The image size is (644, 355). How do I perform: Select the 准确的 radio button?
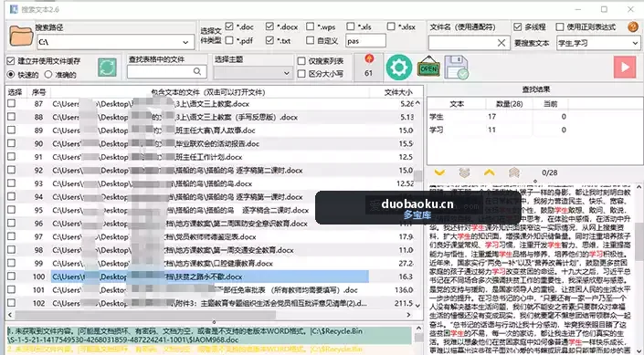[48, 75]
